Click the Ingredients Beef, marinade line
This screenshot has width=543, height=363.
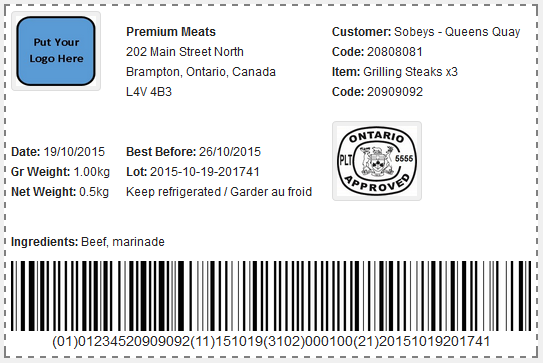88,242
